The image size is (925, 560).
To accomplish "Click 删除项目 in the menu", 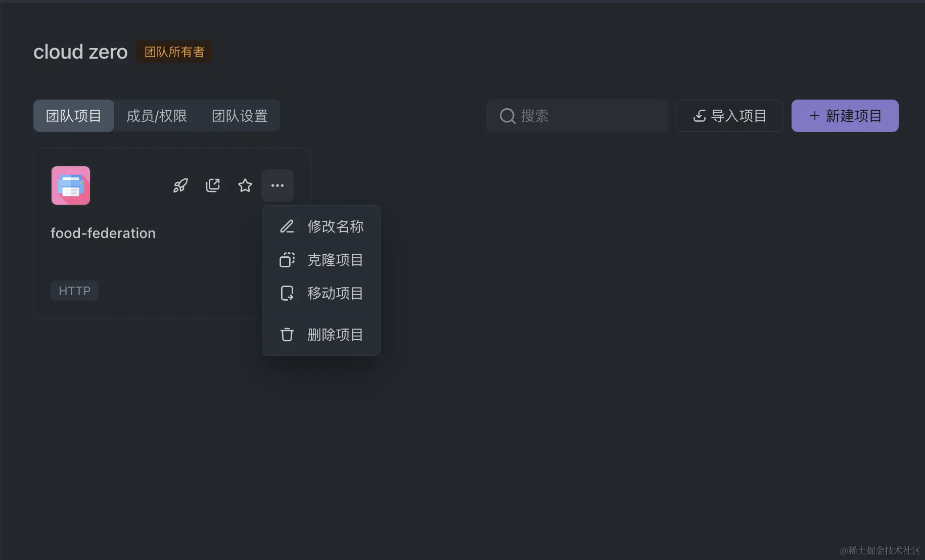I will [335, 335].
